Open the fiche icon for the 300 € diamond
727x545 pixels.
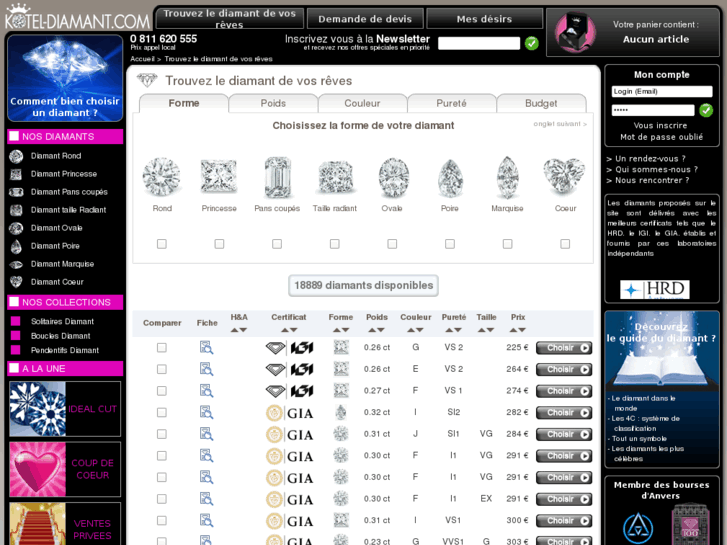point(206,520)
